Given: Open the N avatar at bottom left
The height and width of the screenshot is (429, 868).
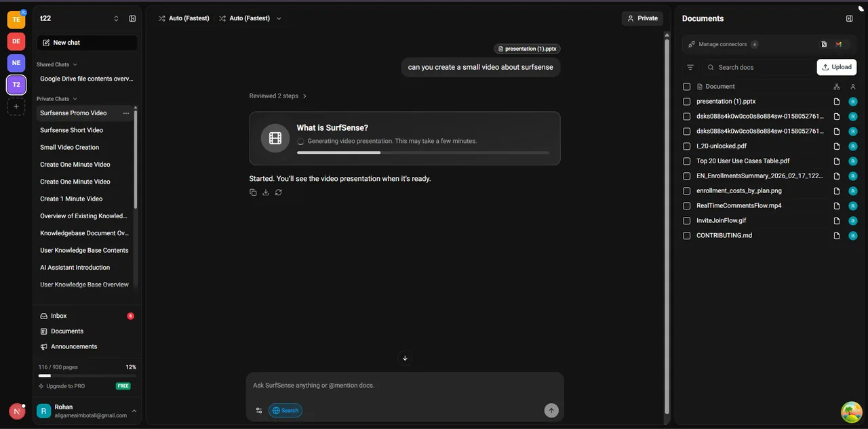Looking at the screenshot, I should [x=17, y=411].
